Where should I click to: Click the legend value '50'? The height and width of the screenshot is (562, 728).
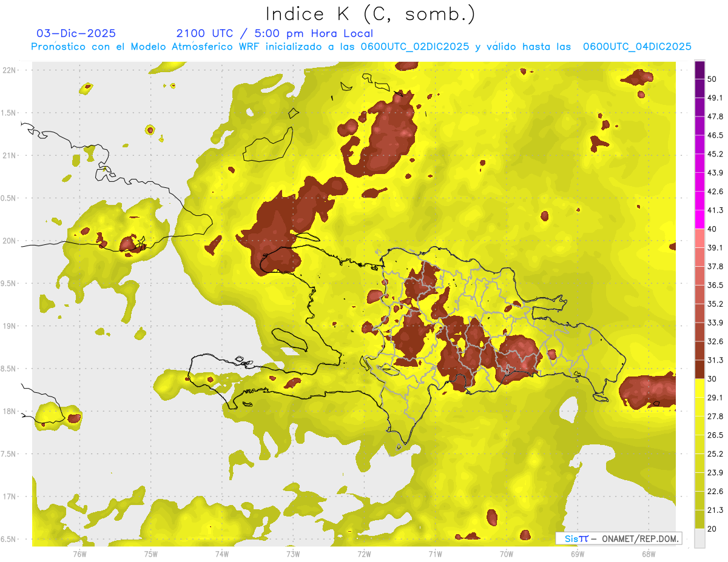pyautogui.click(x=712, y=79)
